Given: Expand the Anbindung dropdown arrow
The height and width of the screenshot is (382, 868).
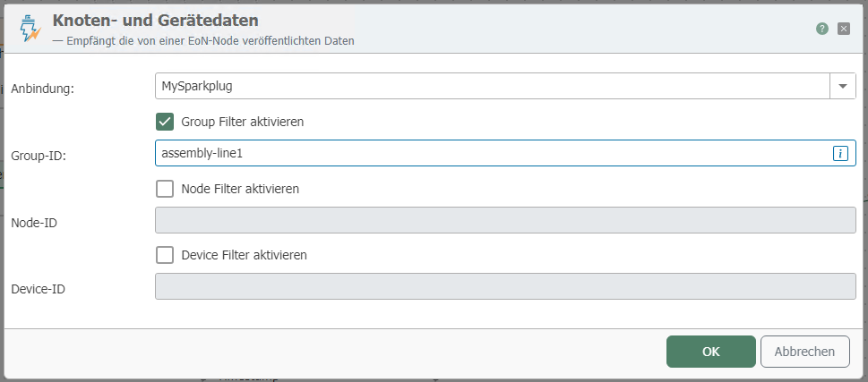Looking at the screenshot, I should click(843, 86).
